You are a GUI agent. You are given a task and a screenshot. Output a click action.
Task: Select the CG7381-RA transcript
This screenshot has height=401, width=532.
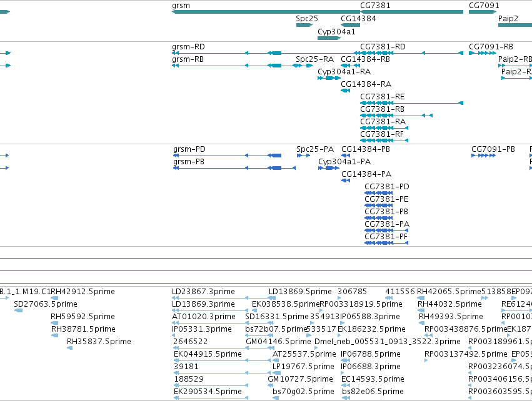pyautogui.click(x=384, y=128)
